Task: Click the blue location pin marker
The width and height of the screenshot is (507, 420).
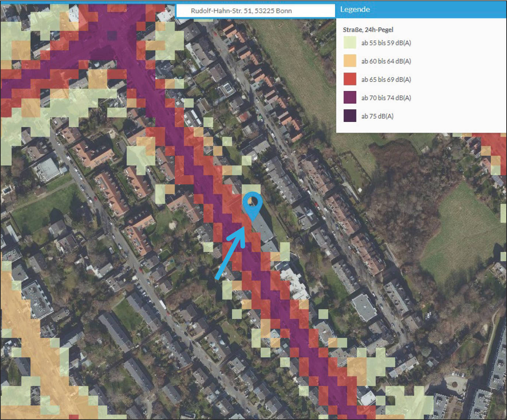Action: pos(252,206)
